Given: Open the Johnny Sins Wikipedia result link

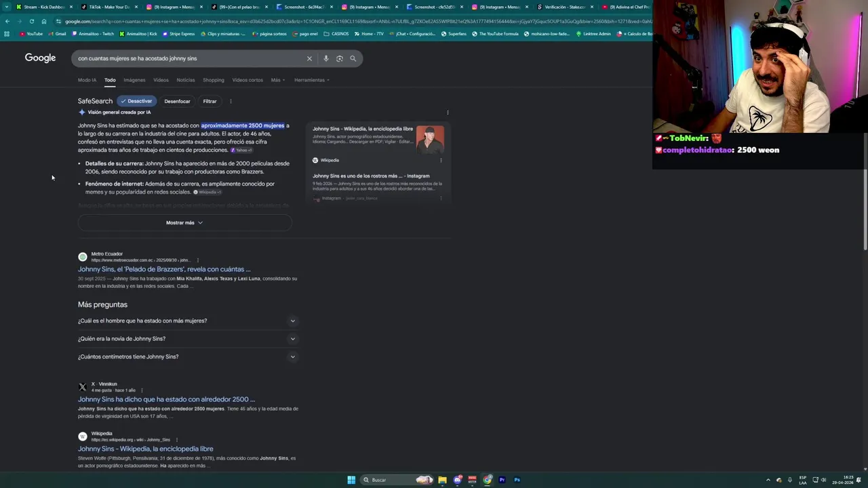Looking at the screenshot, I should tap(146, 449).
